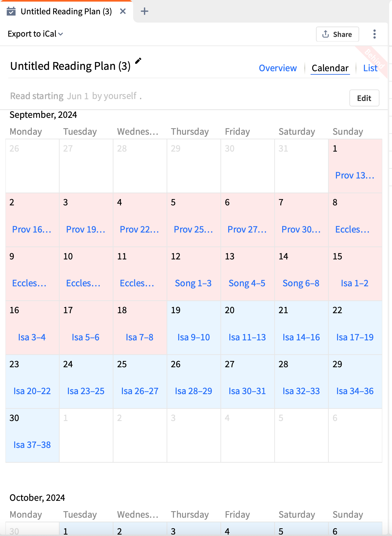Mark the Song 1–3 reading as complete
The image size is (392, 536).
point(193,283)
